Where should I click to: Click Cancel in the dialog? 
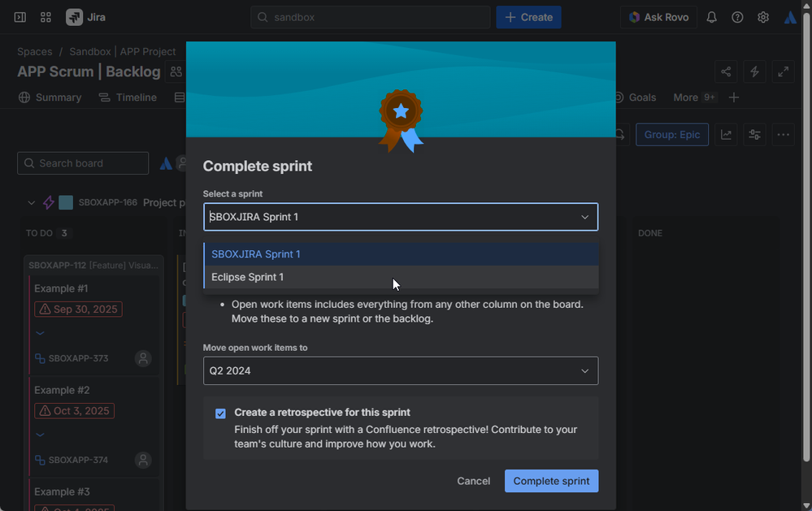click(x=473, y=481)
